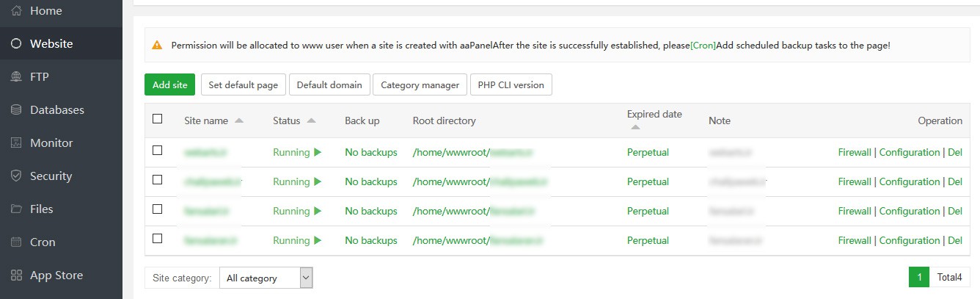Image resolution: width=980 pixels, height=299 pixels.
Task: Open the Cron link in notice
Action: [x=703, y=46]
